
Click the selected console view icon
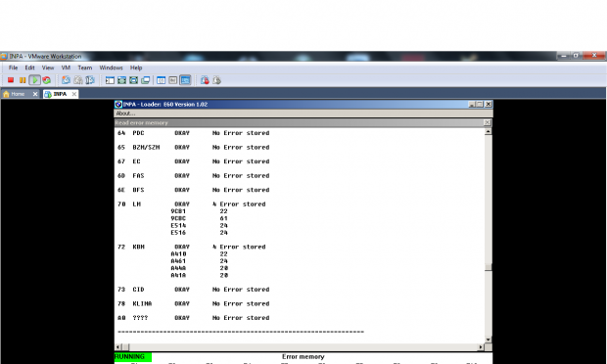point(185,80)
